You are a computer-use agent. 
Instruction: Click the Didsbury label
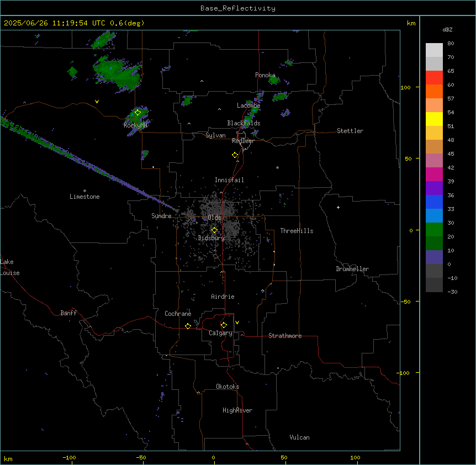[x=211, y=238]
